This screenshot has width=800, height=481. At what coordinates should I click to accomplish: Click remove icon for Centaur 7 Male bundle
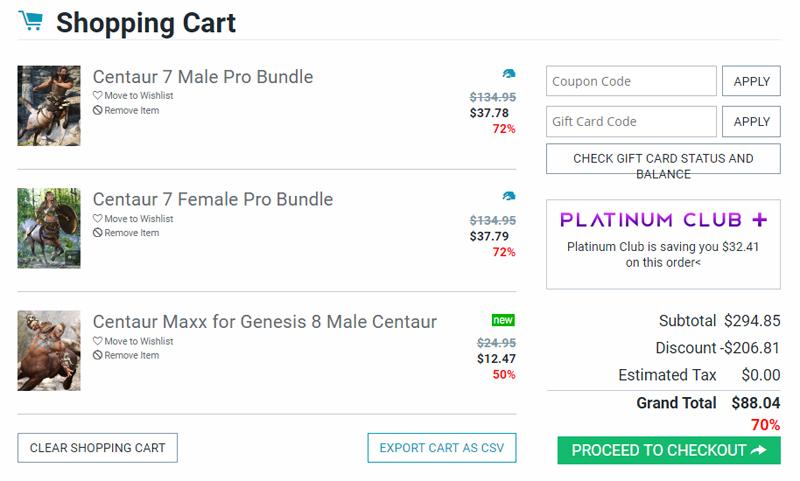point(98,111)
